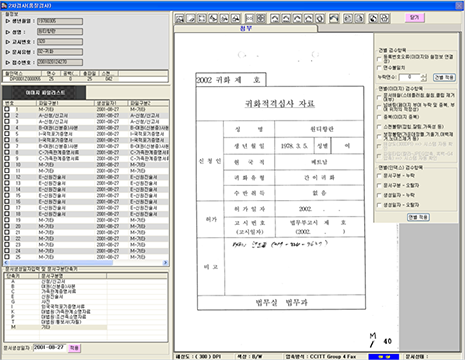Switch to the 첨부 tab

point(246,29)
